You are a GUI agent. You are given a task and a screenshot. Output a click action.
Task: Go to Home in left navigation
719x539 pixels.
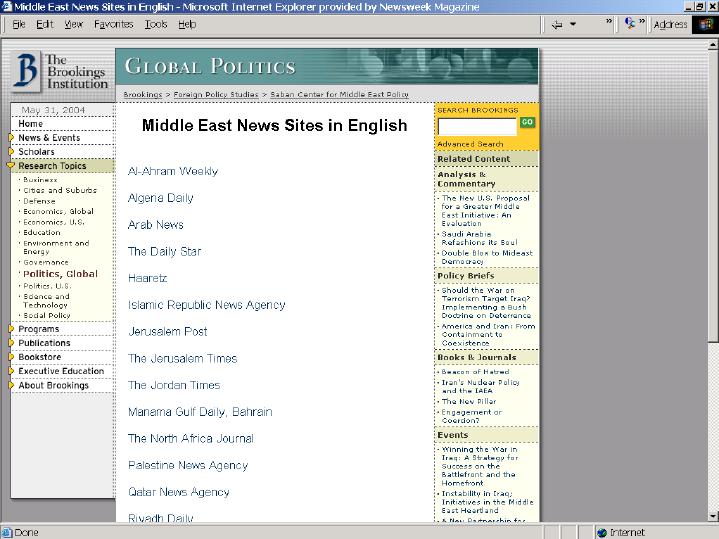click(x=30, y=124)
